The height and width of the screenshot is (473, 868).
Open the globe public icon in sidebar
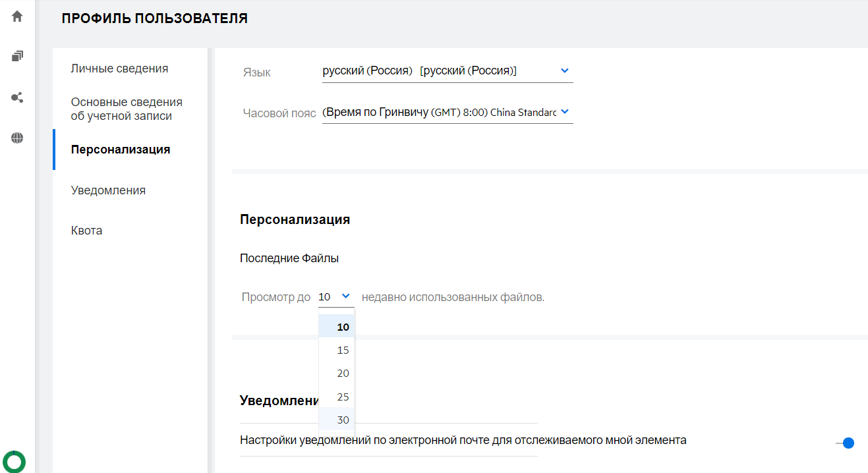coord(17,138)
